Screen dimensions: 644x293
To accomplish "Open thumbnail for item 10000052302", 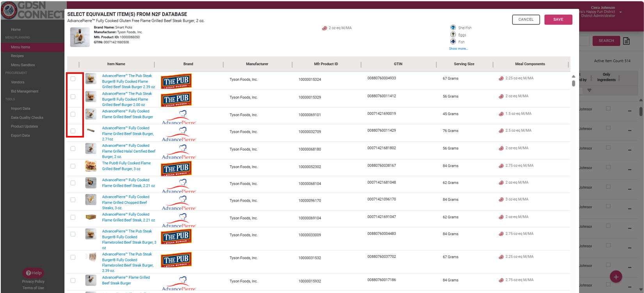I will click(91, 166).
